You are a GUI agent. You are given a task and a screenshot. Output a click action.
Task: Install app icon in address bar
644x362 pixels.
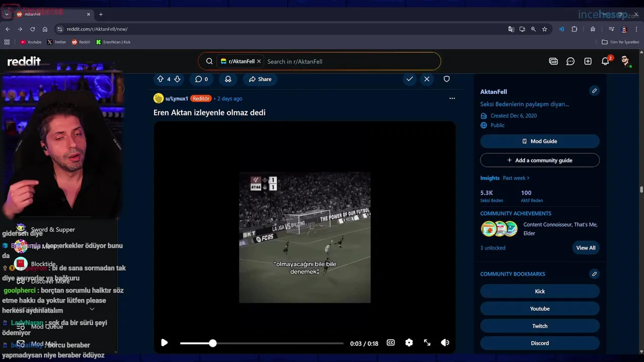tap(522, 29)
